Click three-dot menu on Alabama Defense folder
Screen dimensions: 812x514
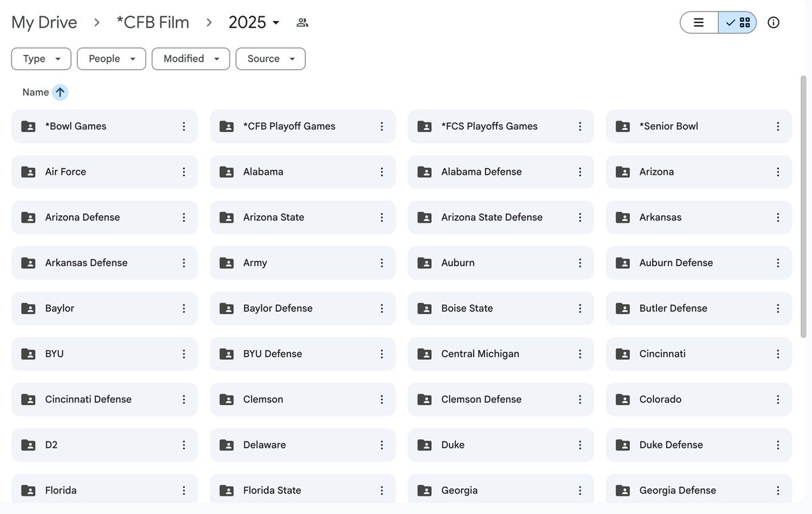tap(580, 172)
